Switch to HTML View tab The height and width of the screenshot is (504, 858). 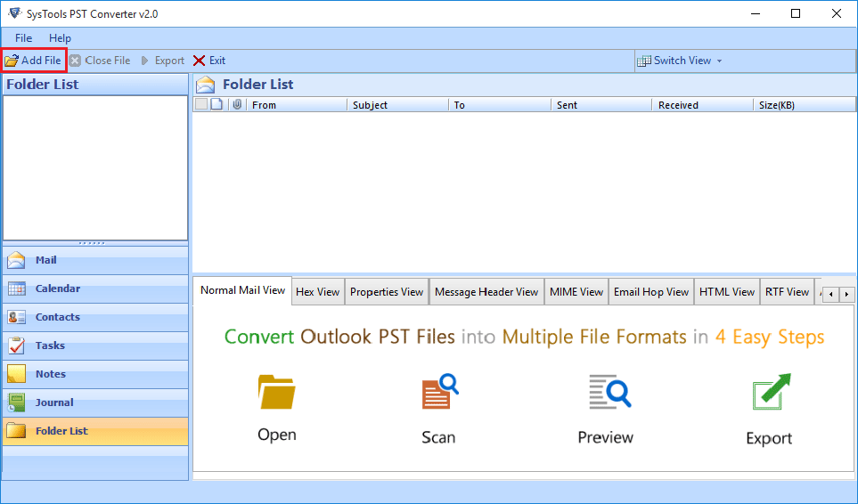point(727,292)
